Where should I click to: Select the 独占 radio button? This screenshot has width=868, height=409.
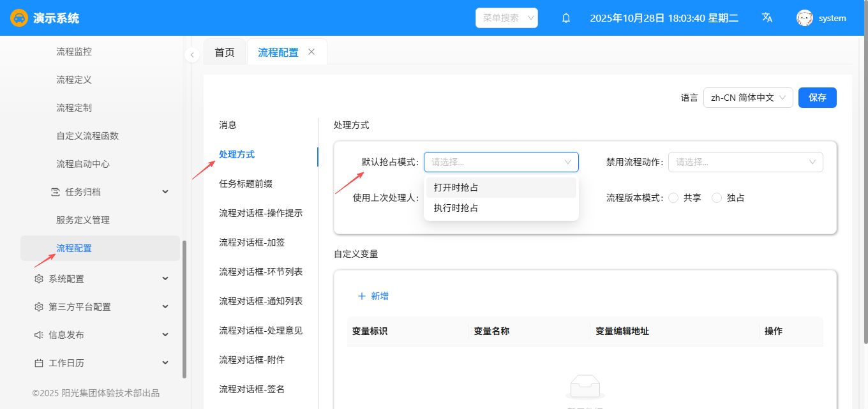(717, 198)
